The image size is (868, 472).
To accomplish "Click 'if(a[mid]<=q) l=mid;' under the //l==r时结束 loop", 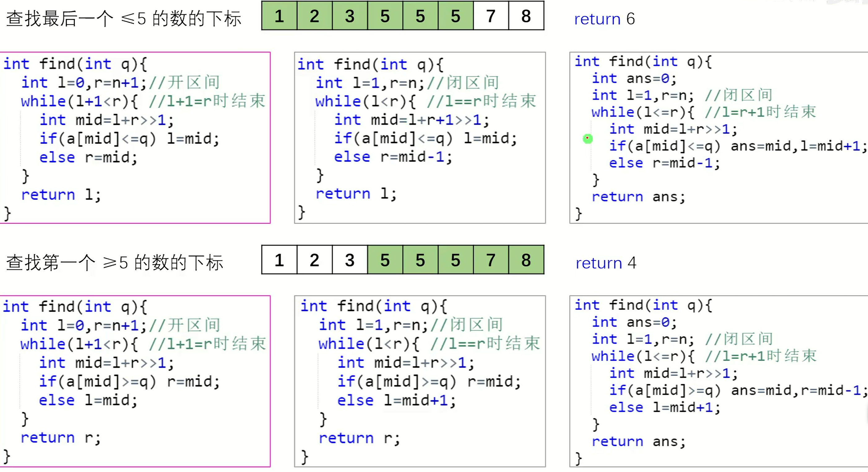I will coord(425,139).
